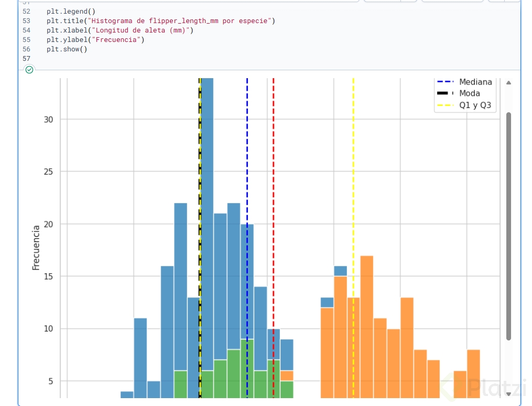Click the yellow dashed swatch beside Q1 y Q3
Image resolution: width=532 pixels, height=406 pixels.
tap(445, 105)
